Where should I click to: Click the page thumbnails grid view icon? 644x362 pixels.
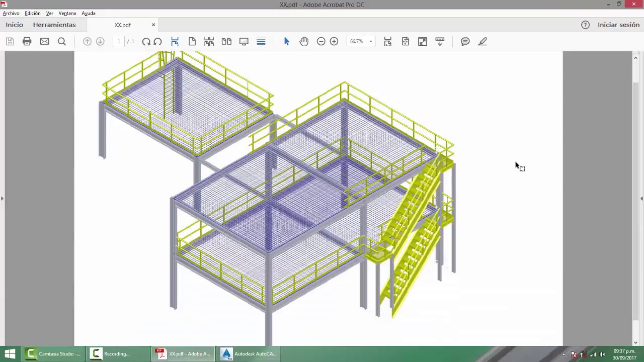point(209,42)
